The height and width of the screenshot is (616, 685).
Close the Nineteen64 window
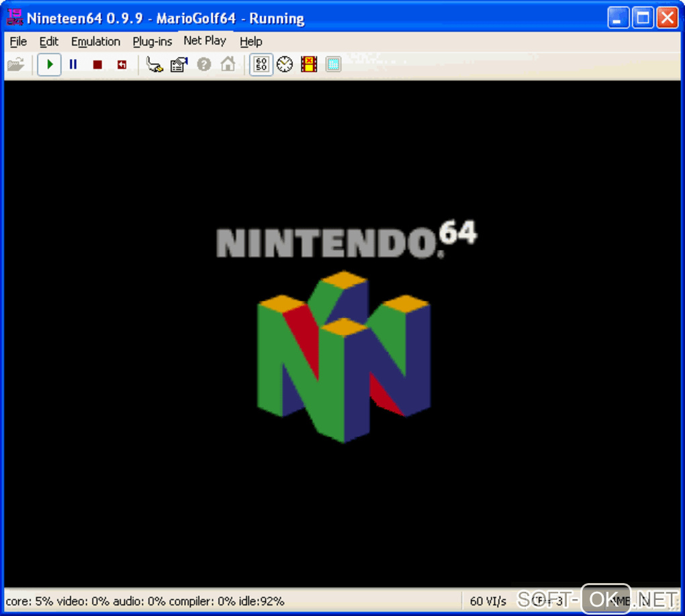(x=668, y=18)
